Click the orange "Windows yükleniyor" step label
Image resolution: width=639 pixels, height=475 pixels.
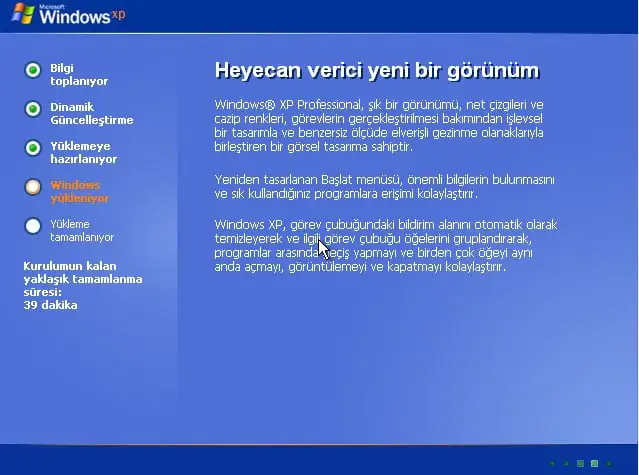(79, 192)
